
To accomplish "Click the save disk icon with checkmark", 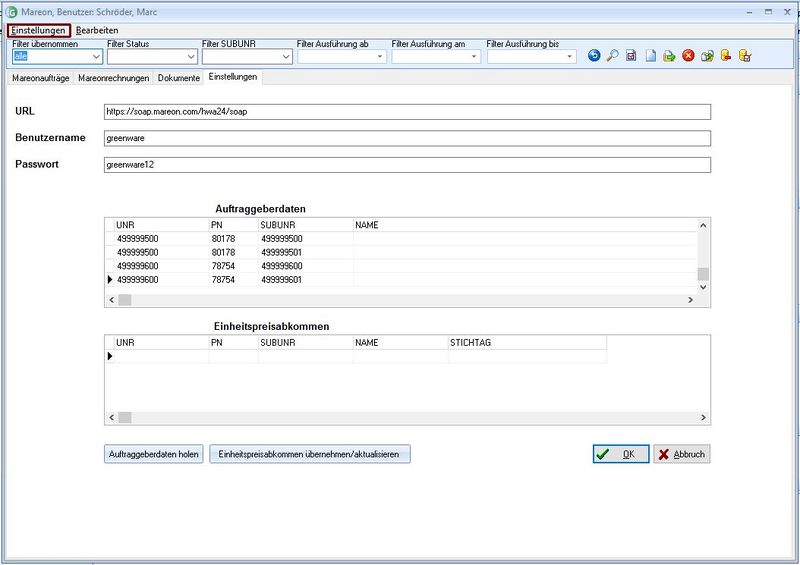I will (631, 56).
